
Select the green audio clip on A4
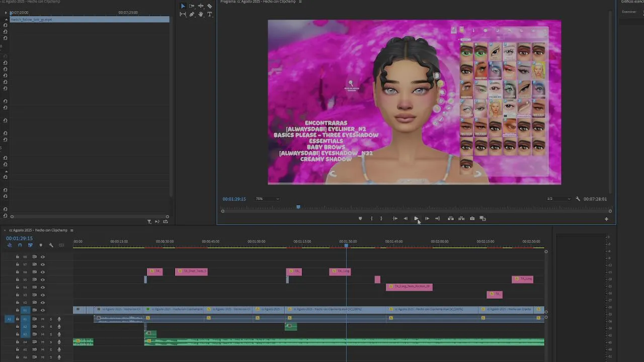344,342
